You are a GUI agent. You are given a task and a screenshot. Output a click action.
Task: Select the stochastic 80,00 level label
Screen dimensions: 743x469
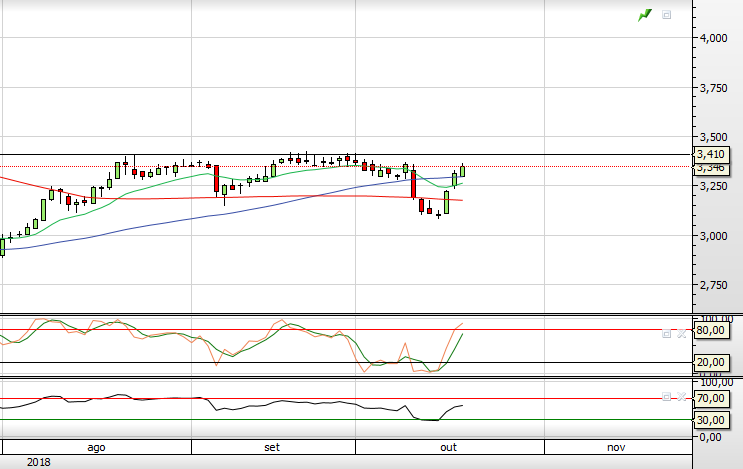pos(710,330)
